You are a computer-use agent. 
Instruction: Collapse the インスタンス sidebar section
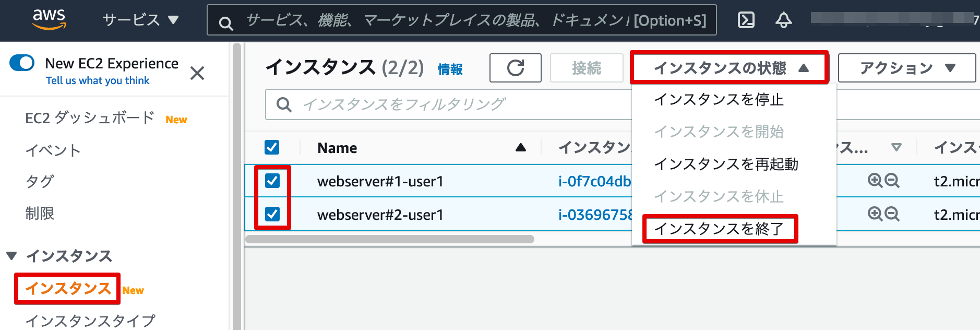(x=11, y=256)
